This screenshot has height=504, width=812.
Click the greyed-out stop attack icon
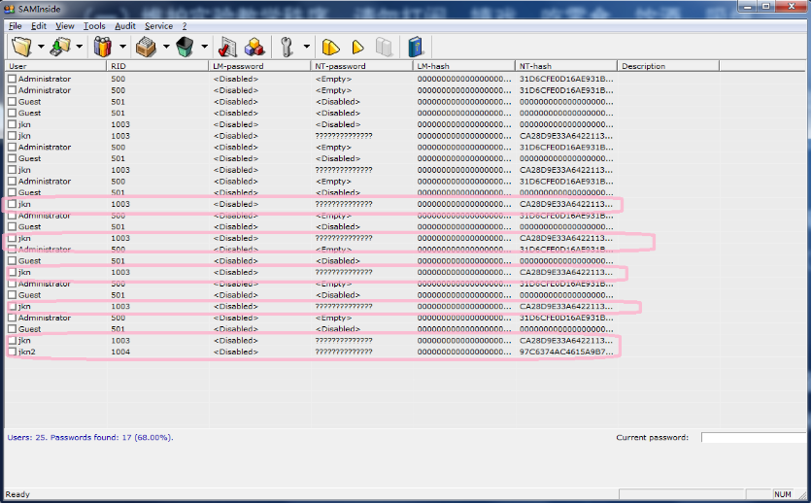tap(385, 48)
